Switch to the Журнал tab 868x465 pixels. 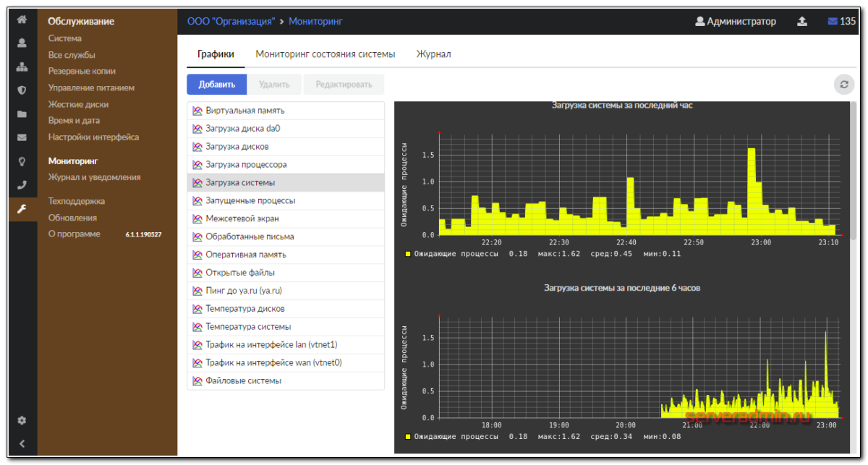(x=433, y=54)
